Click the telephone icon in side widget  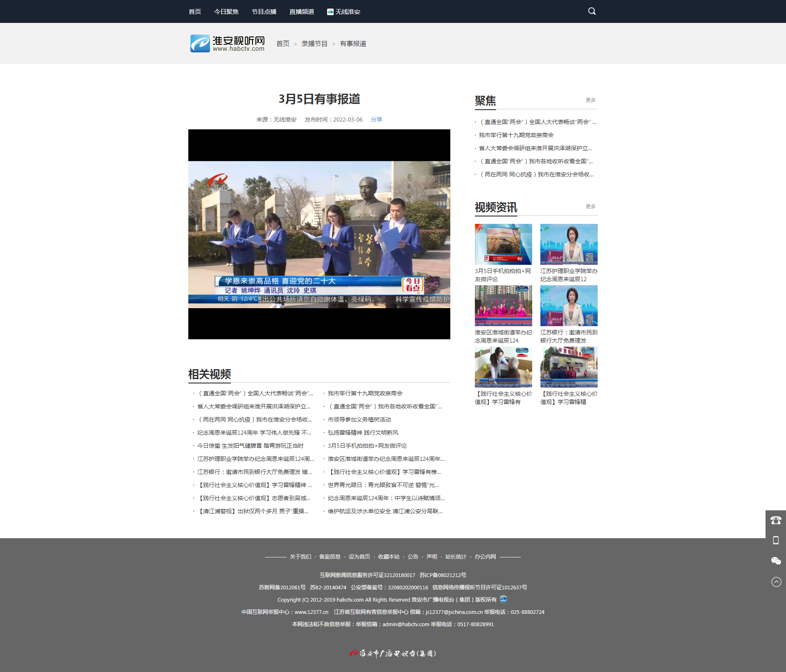coord(776,520)
